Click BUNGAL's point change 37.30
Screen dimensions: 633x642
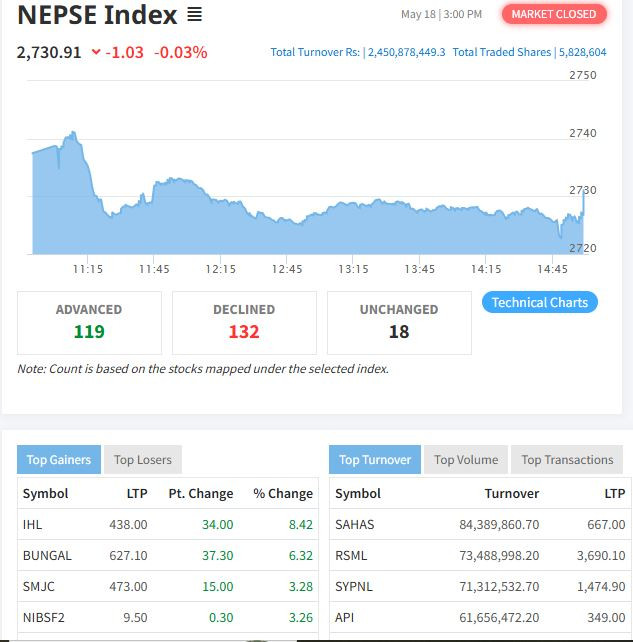click(217, 556)
